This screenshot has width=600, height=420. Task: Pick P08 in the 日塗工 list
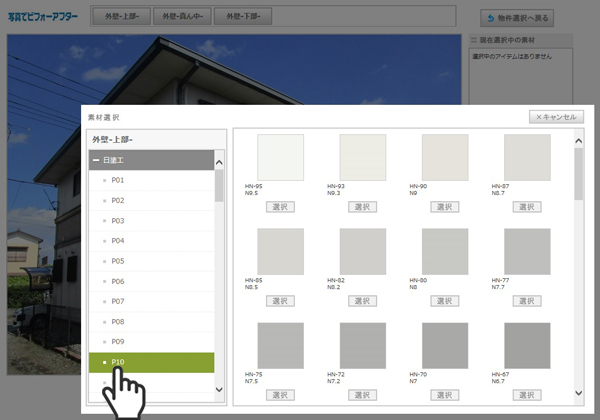pos(118,322)
